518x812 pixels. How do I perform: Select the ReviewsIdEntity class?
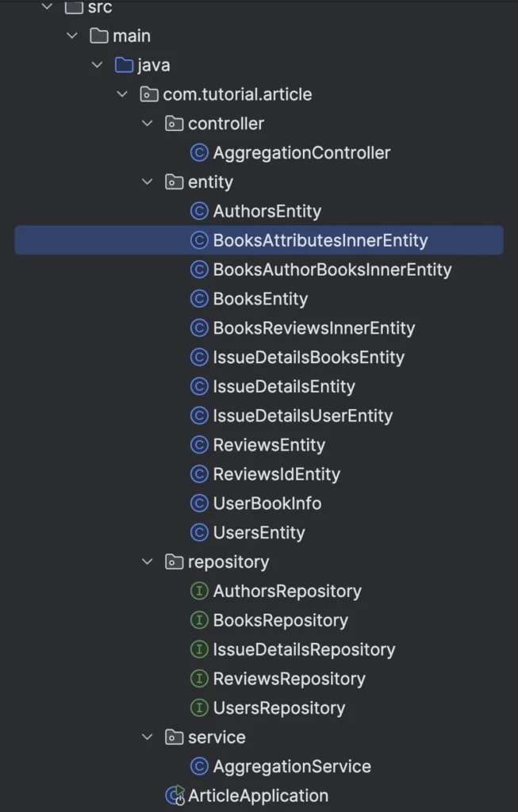pos(276,474)
